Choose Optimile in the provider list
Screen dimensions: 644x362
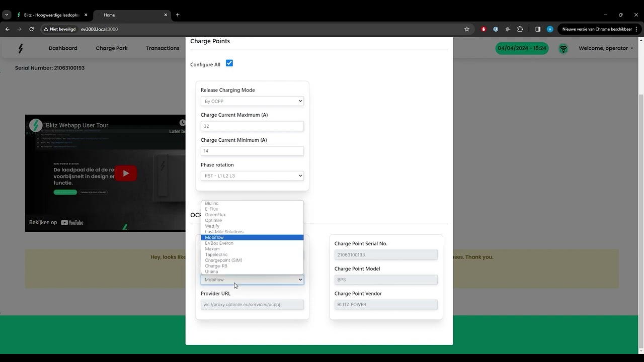click(x=252, y=220)
